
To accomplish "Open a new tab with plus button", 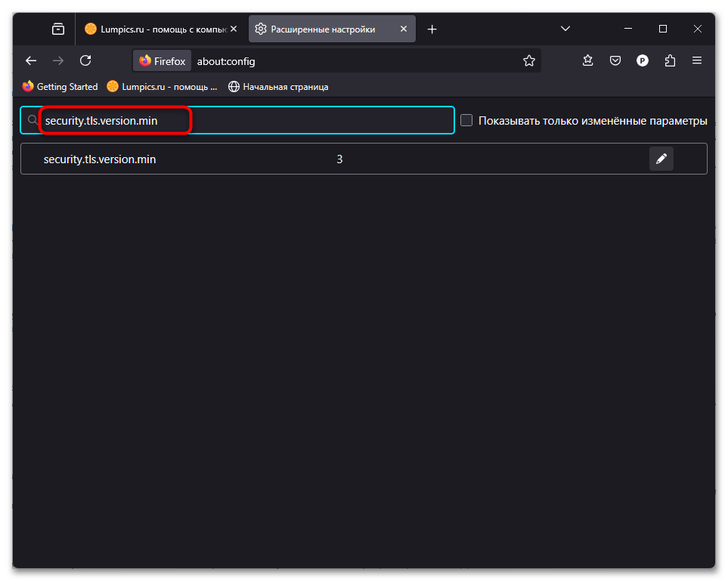I will click(432, 29).
